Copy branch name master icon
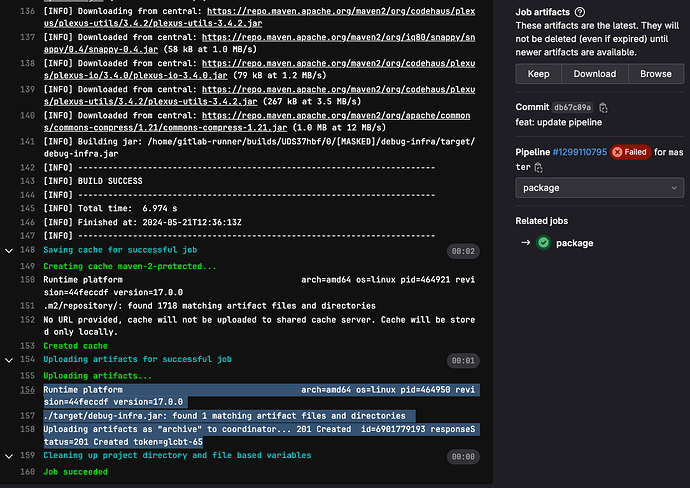 coord(538,167)
